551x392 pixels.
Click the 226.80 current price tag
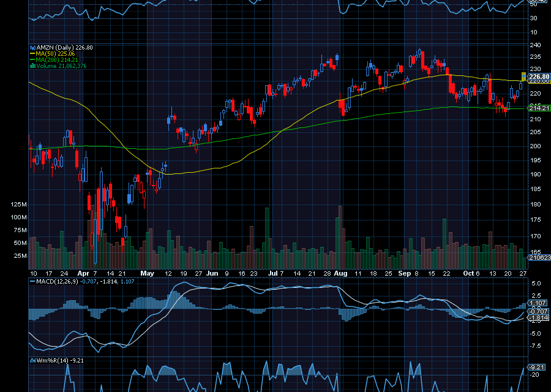click(x=539, y=77)
